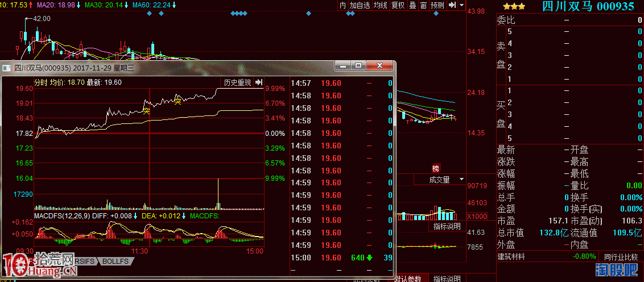Click the 90719 volume axis value

coord(477,185)
